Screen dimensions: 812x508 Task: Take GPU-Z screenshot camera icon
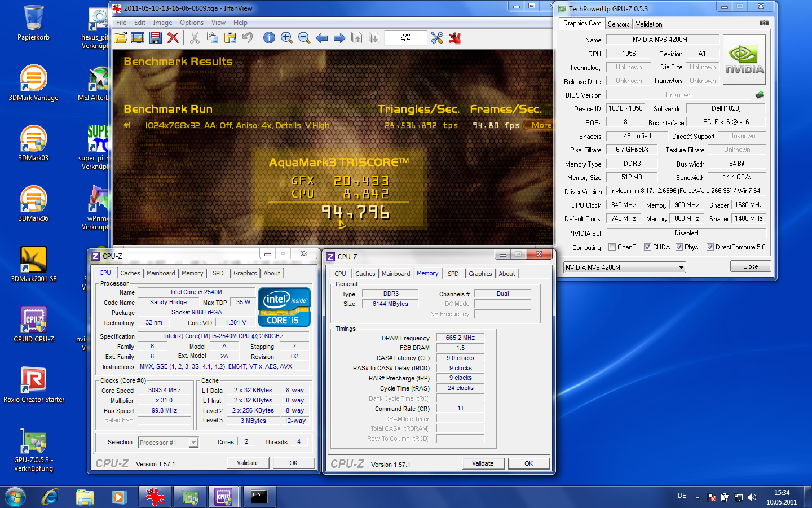(x=764, y=23)
